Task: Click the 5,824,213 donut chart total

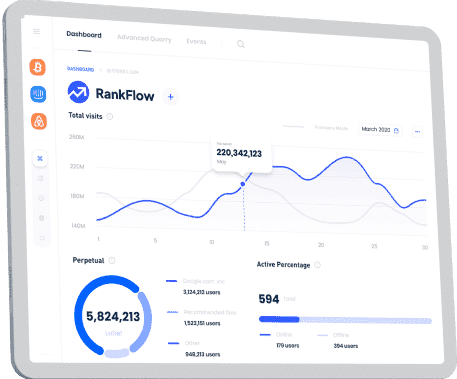Action: (113, 316)
